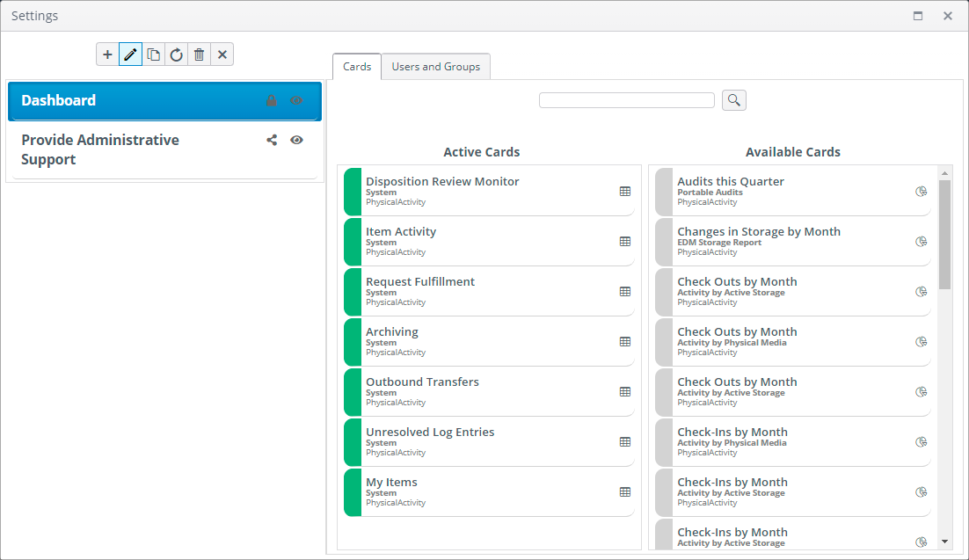Screen dimensions: 969x560
Task: Close the Settings window
Action: 948,16
